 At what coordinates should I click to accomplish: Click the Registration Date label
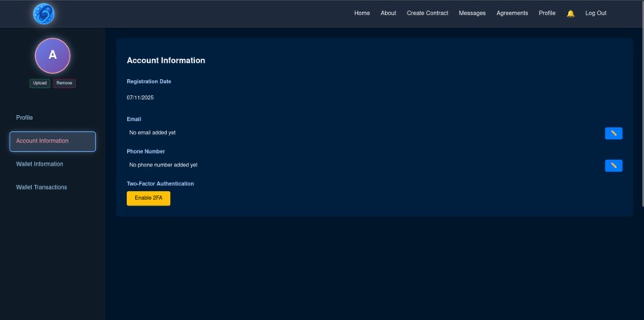pos(149,82)
